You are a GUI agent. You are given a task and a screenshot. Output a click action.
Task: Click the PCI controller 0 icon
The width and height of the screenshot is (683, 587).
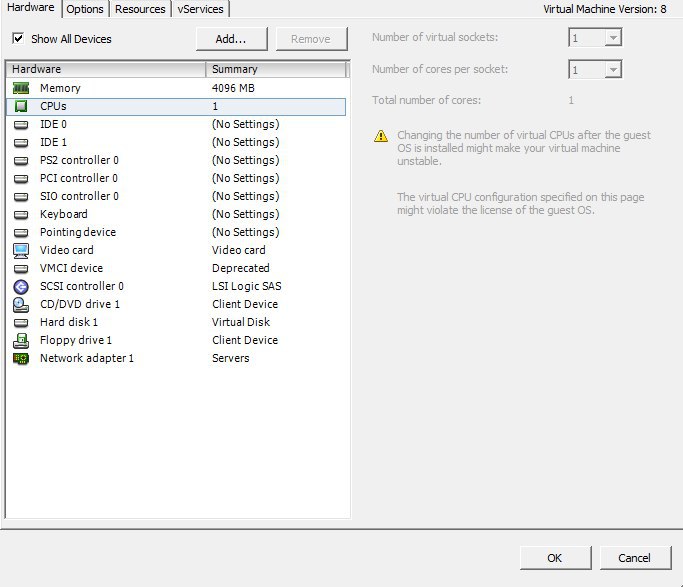[x=21, y=179]
